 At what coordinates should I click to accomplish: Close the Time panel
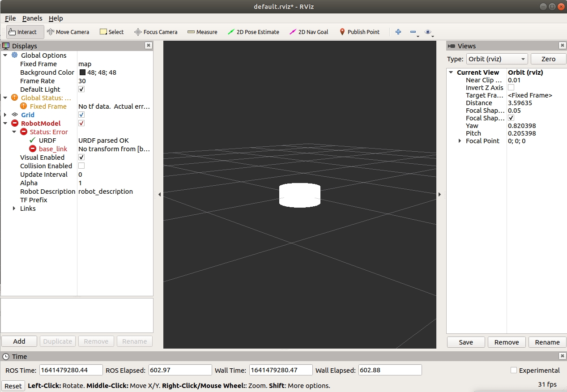click(x=563, y=356)
